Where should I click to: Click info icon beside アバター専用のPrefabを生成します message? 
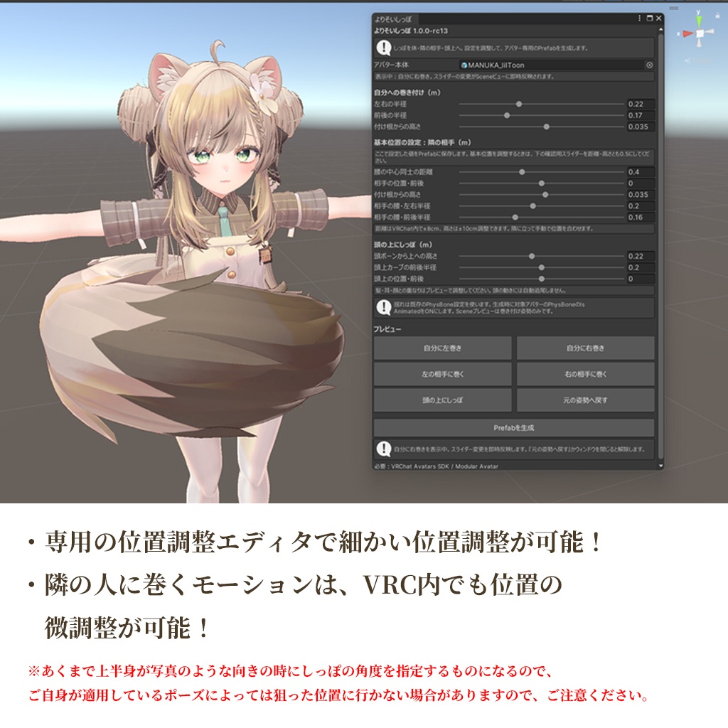(383, 48)
